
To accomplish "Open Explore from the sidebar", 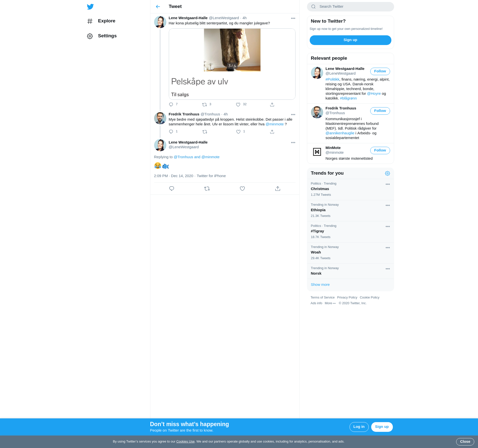I will tap(101, 21).
